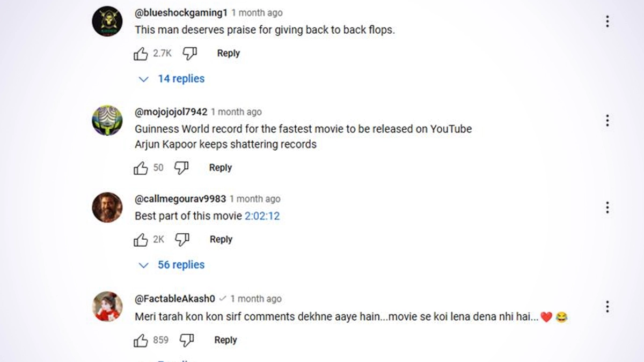Image resolution: width=644 pixels, height=362 pixels.
Task: Dislike the @blueshockgaming1 comment
Action: (190, 53)
